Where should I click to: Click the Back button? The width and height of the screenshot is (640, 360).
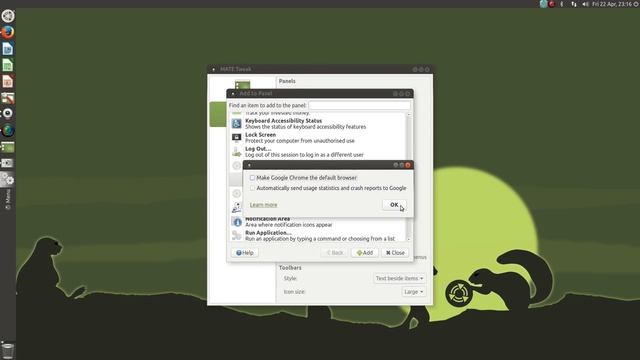click(x=335, y=253)
